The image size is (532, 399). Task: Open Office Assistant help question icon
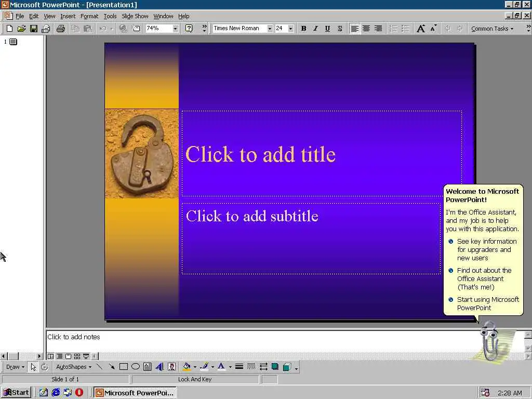tap(189, 29)
